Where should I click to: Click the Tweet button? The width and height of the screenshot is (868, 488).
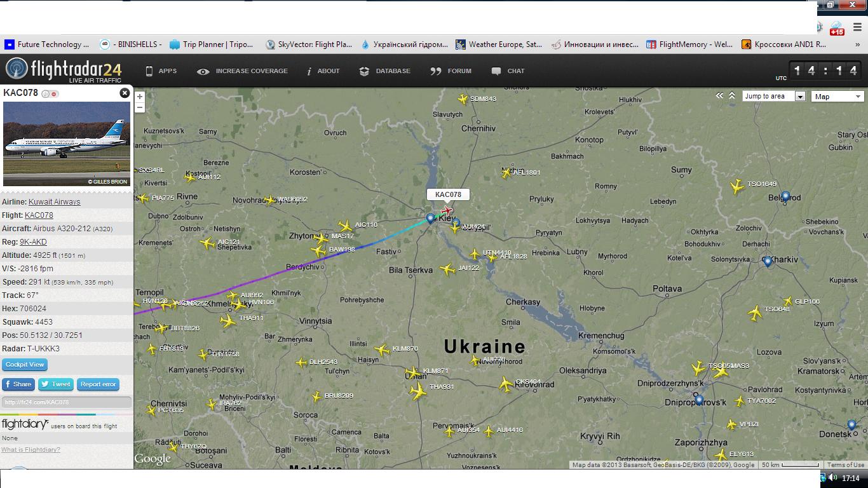tap(56, 384)
